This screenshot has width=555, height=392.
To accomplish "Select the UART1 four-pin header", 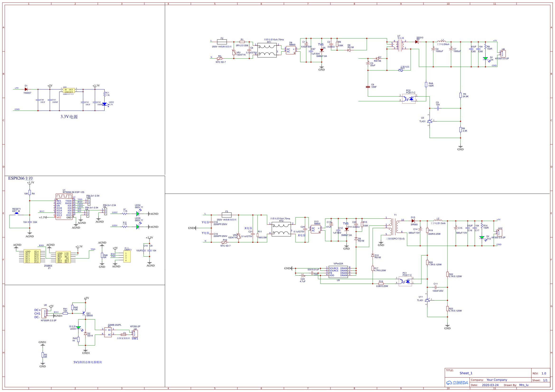I will [x=127, y=257].
